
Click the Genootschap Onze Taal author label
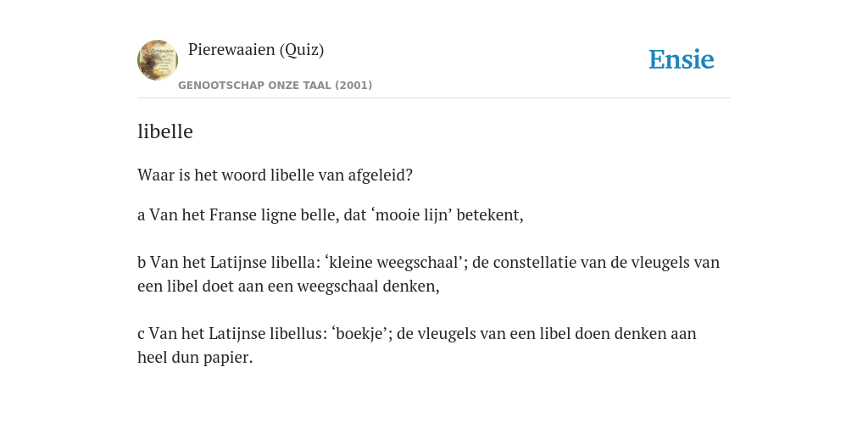tap(275, 86)
